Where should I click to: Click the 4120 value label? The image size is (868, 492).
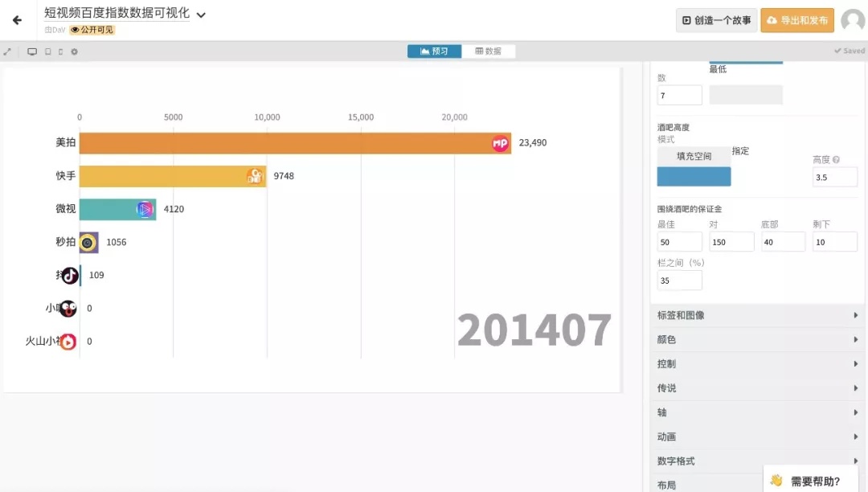click(174, 209)
